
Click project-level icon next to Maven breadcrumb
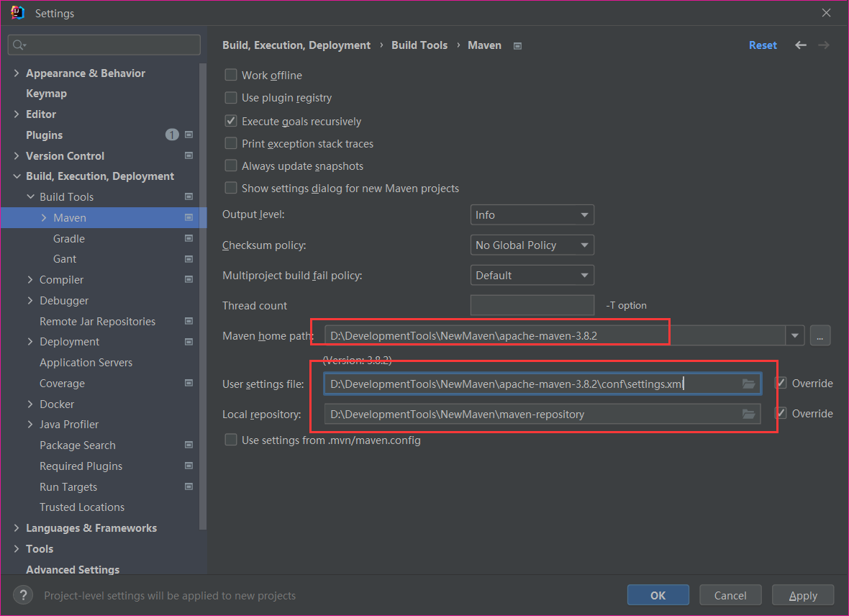pyautogui.click(x=517, y=45)
